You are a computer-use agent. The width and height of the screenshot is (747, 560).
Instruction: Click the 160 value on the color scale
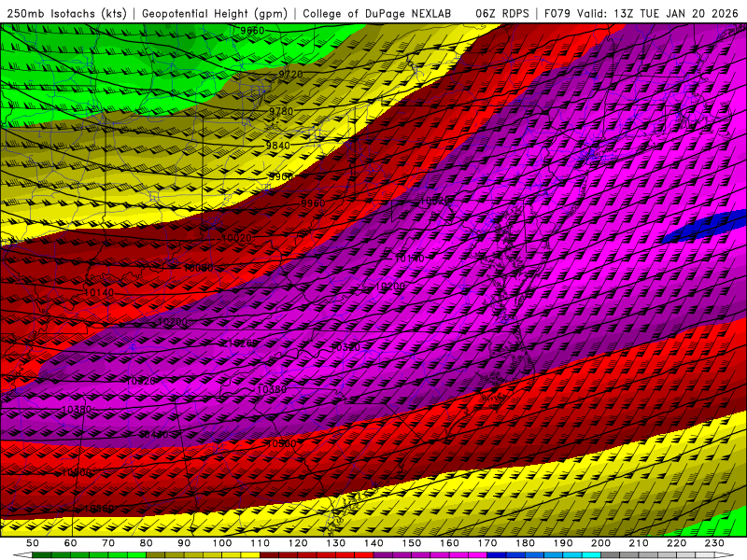coord(449,543)
